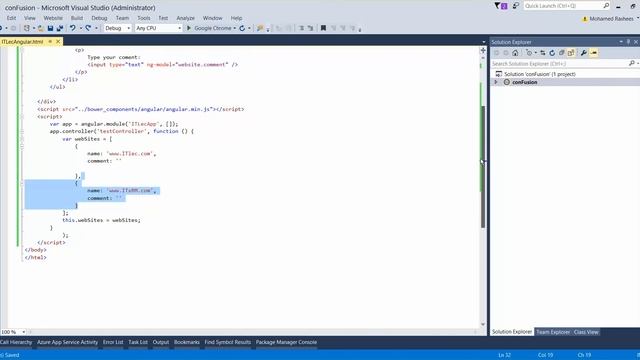Expand the conFusion project node

[496, 82]
